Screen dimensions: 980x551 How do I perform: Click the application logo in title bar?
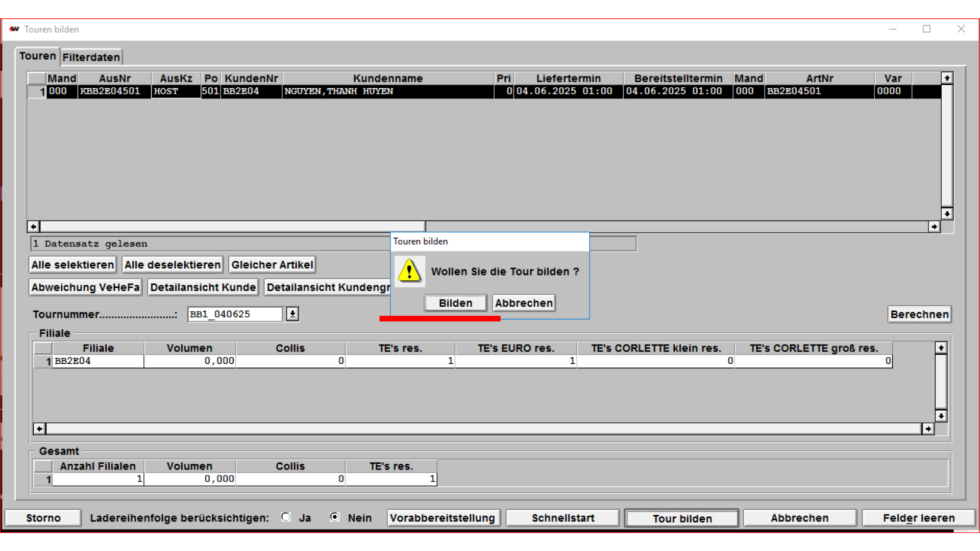click(x=14, y=29)
